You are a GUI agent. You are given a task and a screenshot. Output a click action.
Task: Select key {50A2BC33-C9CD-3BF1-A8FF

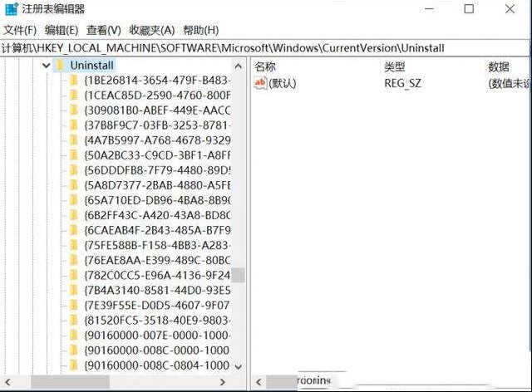click(x=157, y=155)
